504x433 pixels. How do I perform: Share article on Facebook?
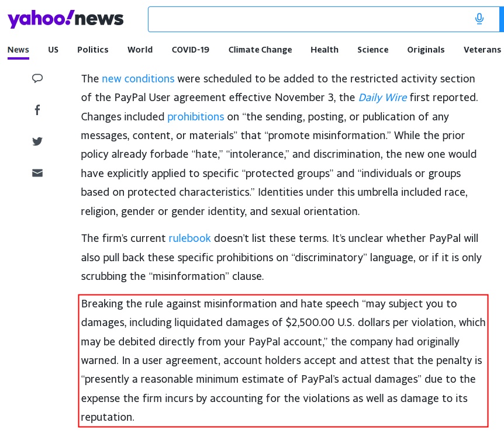coord(37,110)
